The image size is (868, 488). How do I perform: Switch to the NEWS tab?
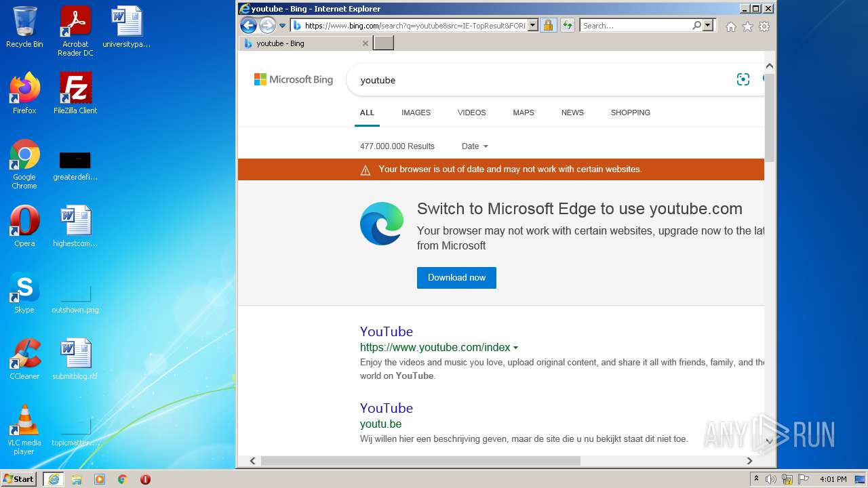click(572, 113)
